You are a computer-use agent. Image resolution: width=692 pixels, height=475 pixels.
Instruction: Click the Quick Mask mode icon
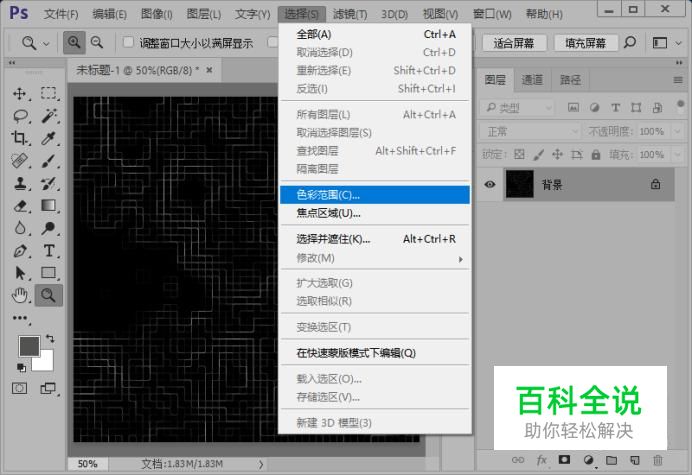(x=19, y=388)
